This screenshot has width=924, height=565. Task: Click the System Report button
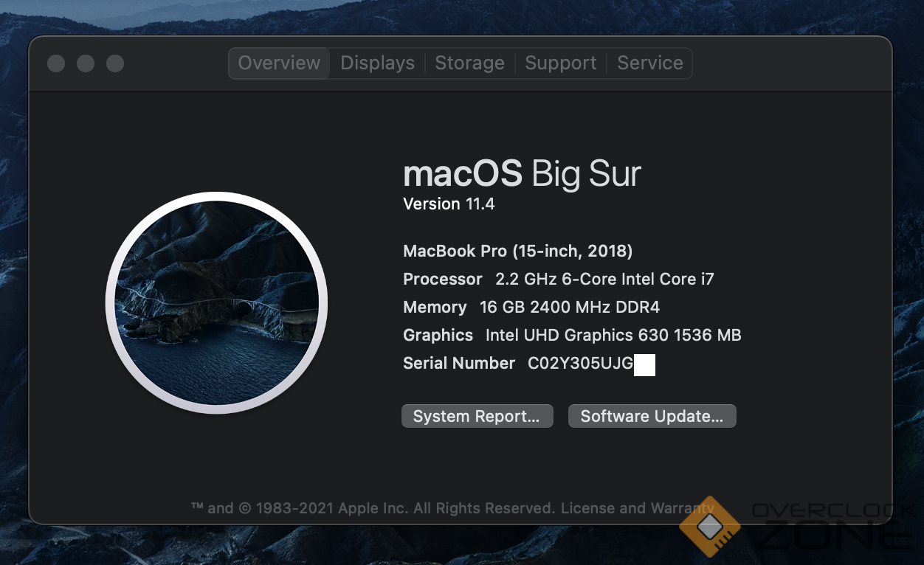pyautogui.click(x=477, y=416)
